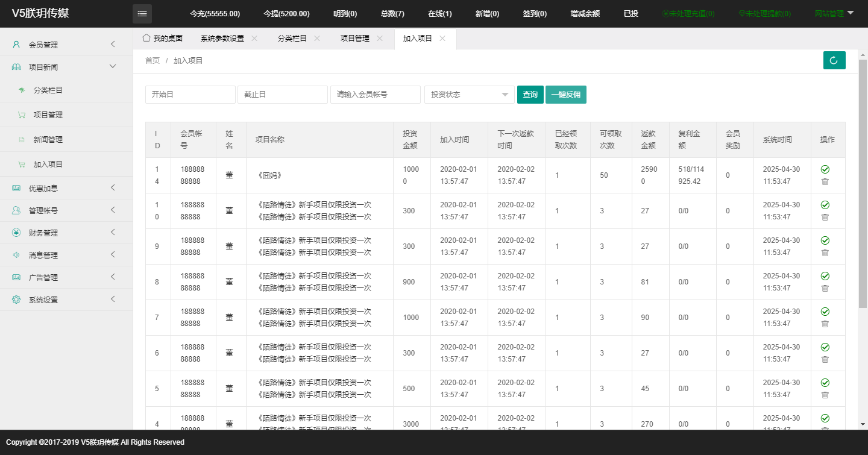Switch to the 分类栏目 tab

(x=292, y=39)
